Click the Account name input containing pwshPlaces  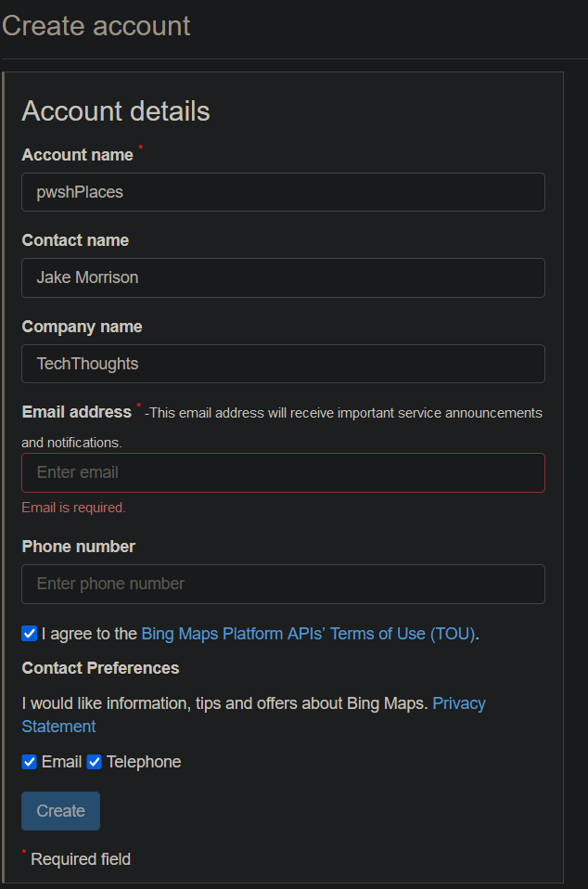point(283,192)
